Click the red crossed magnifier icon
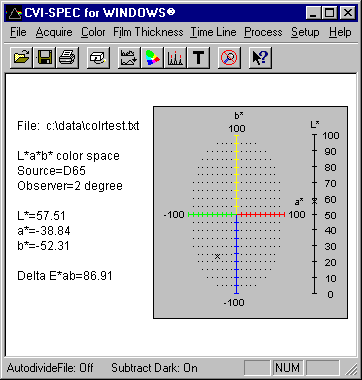Viewport: 362px width, 380px height. (229, 58)
